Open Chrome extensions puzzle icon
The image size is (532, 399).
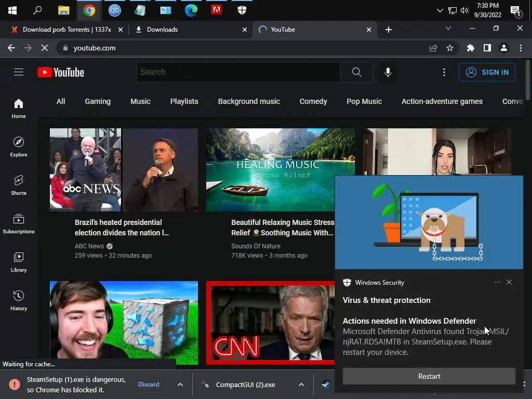(x=470, y=48)
